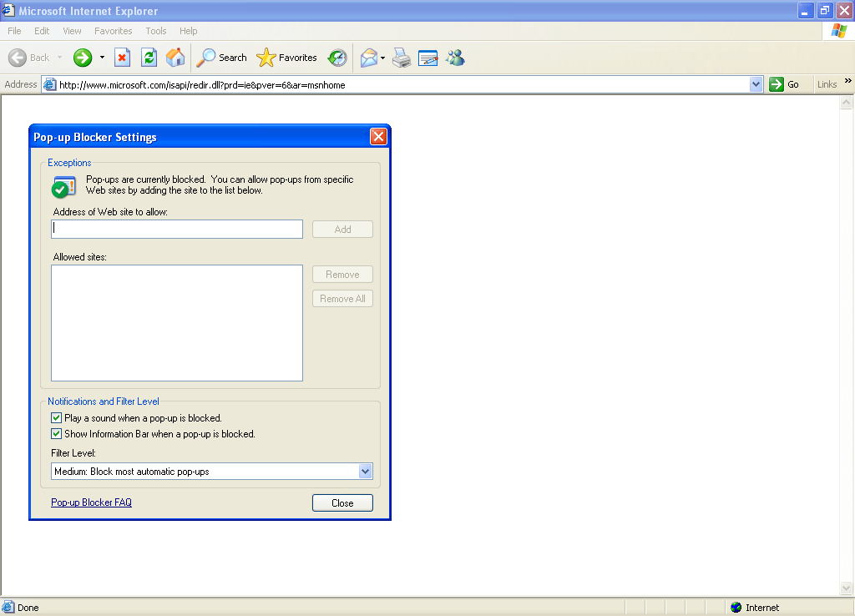The height and width of the screenshot is (616, 855).
Task: Click the Close button in the dialog
Action: tap(342, 503)
